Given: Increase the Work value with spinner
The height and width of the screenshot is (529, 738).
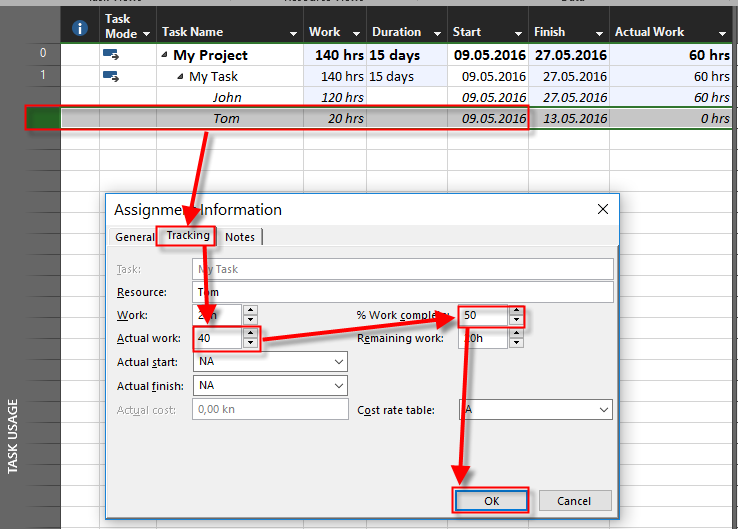Looking at the screenshot, I should pyautogui.click(x=250, y=310).
